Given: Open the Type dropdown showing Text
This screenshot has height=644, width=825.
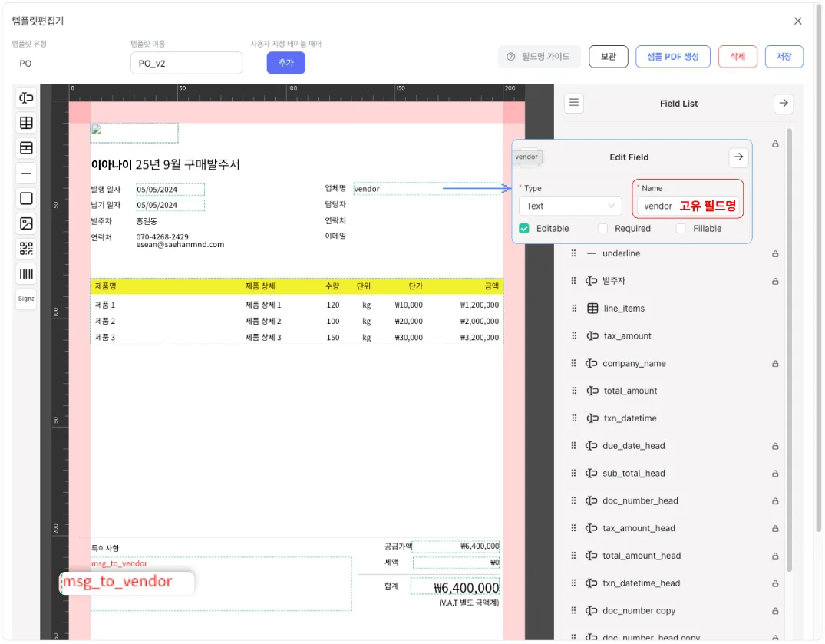Looking at the screenshot, I should coord(570,206).
